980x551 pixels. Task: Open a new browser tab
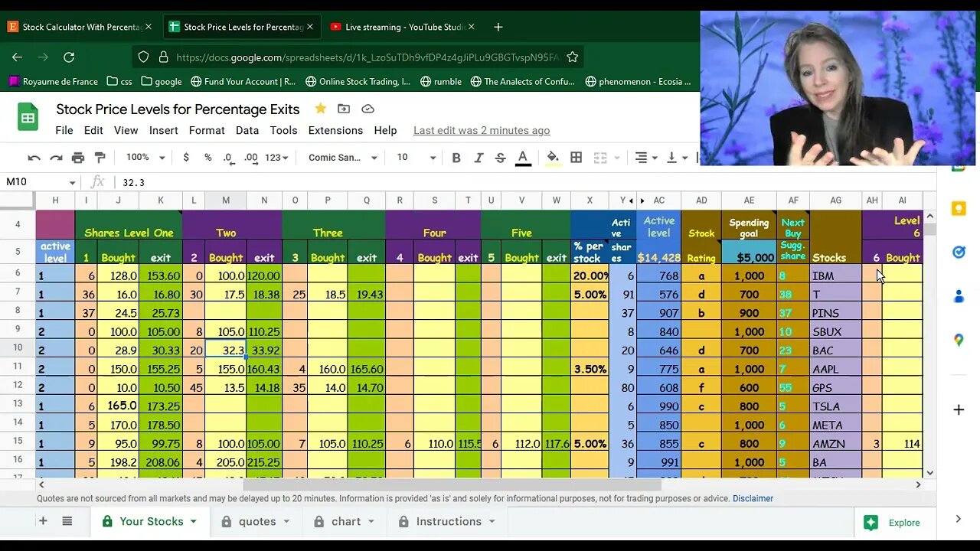point(498,27)
